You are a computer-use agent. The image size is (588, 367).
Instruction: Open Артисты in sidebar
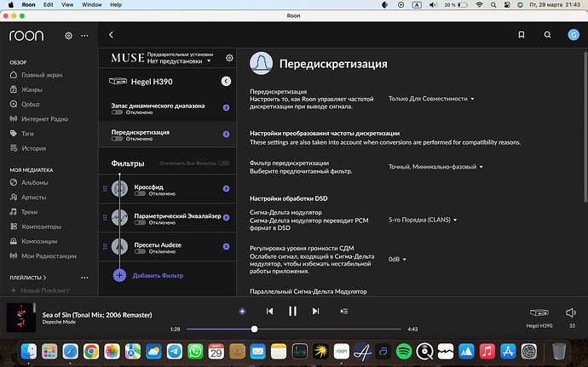coord(28,198)
